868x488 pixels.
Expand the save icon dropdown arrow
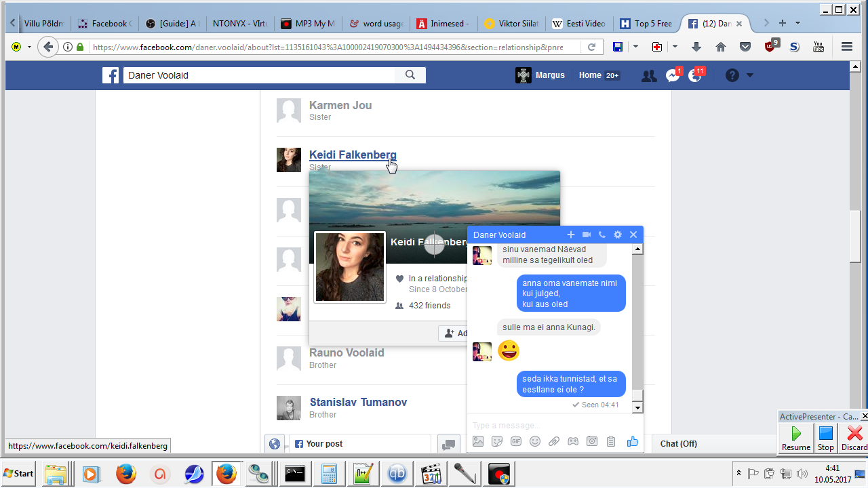pyautogui.click(x=635, y=47)
